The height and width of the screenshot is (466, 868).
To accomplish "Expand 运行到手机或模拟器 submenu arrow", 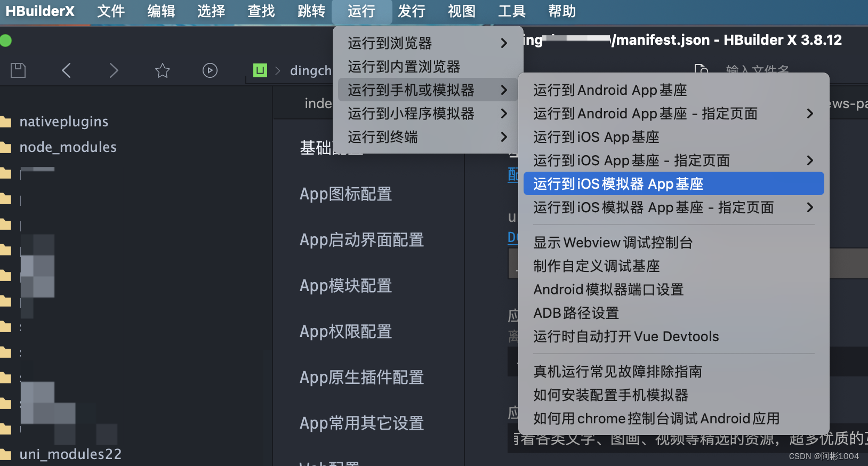I will click(x=504, y=90).
